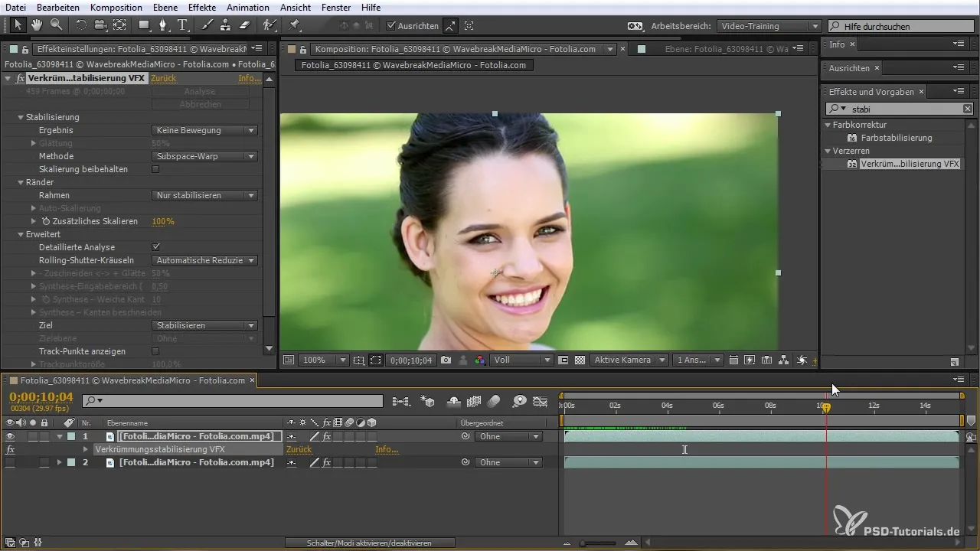The width and height of the screenshot is (980, 551).
Task: Open the Ergebnis dropdown (Keine Bewegung)
Action: 204,130
